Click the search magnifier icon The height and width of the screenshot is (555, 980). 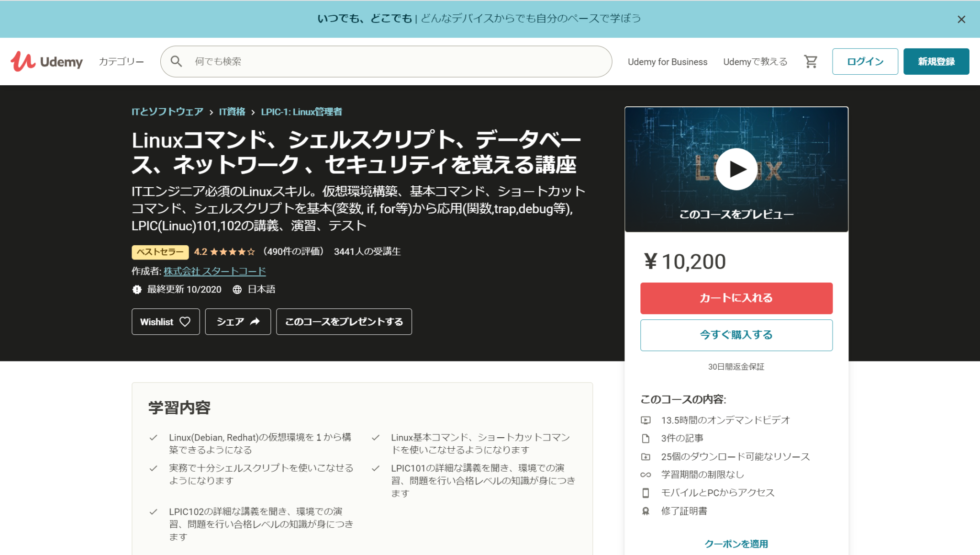pos(177,61)
